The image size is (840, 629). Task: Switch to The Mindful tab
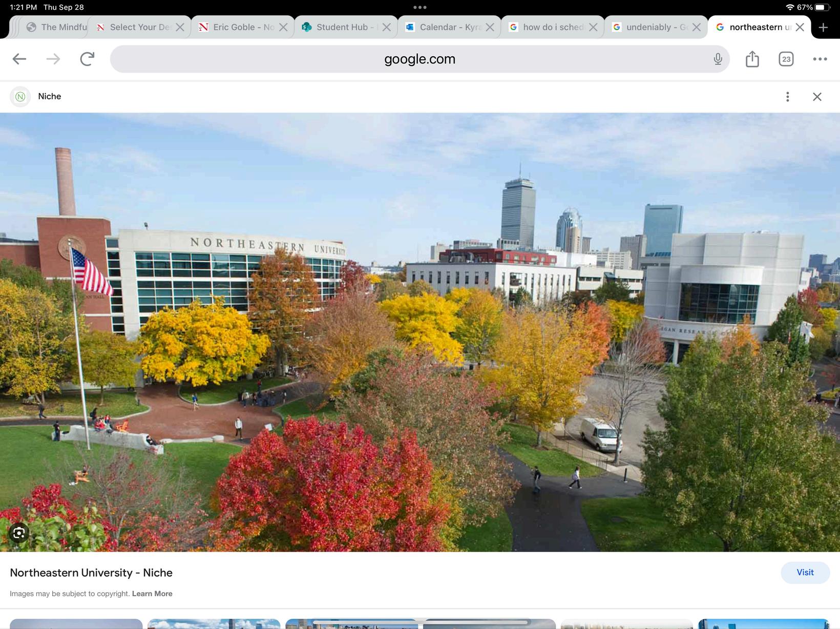click(x=56, y=27)
